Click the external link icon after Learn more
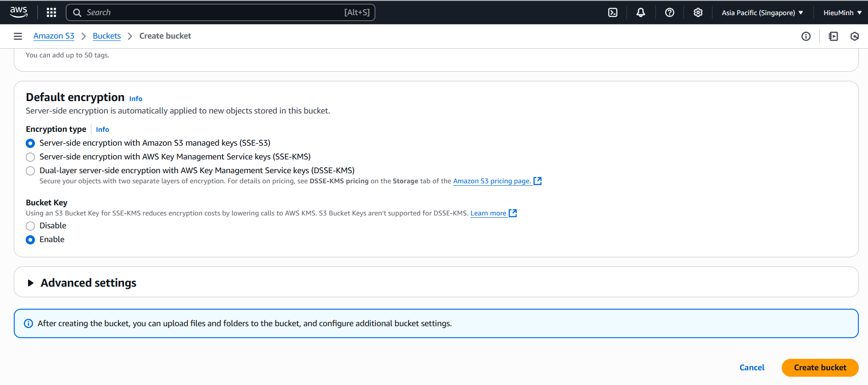 [513, 213]
